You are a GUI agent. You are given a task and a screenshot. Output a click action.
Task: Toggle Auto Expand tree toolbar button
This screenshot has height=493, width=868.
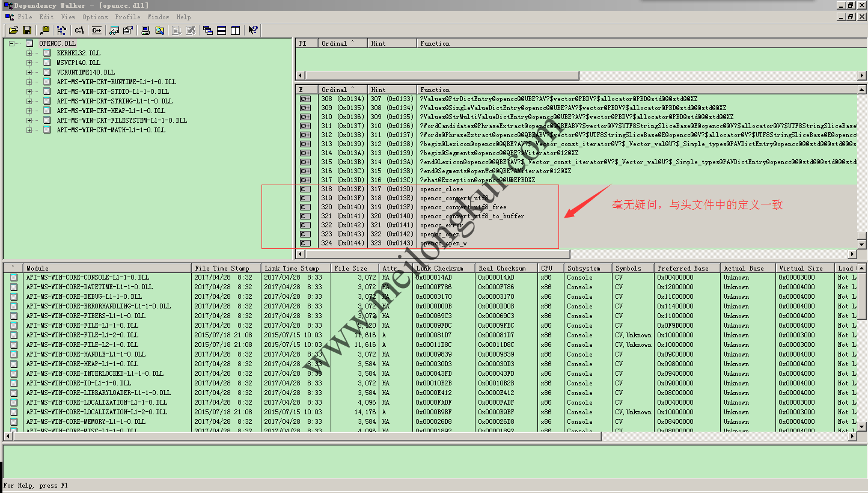point(61,30)
